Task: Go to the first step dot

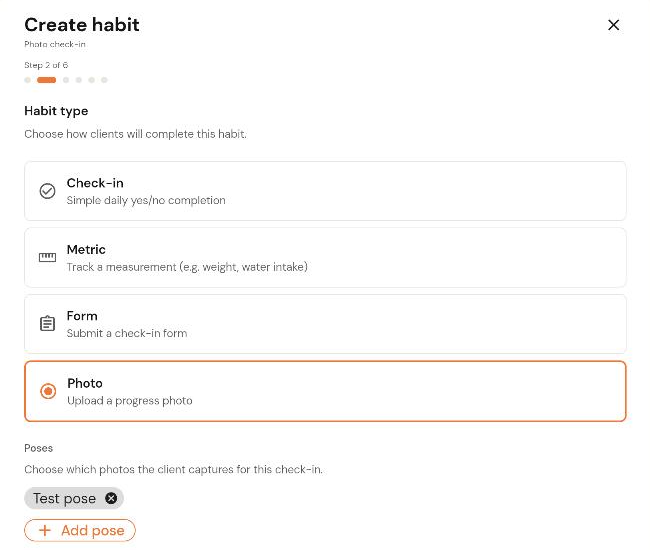Action: (x=27, y=80)
